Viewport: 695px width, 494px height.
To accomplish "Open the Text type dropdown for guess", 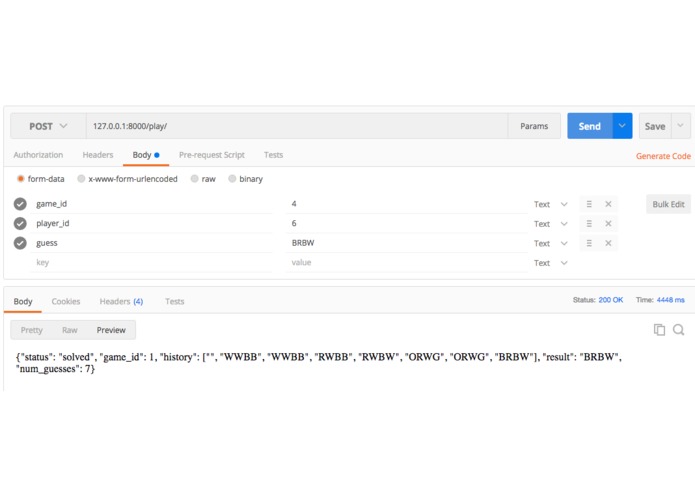I will coord(551,243).
